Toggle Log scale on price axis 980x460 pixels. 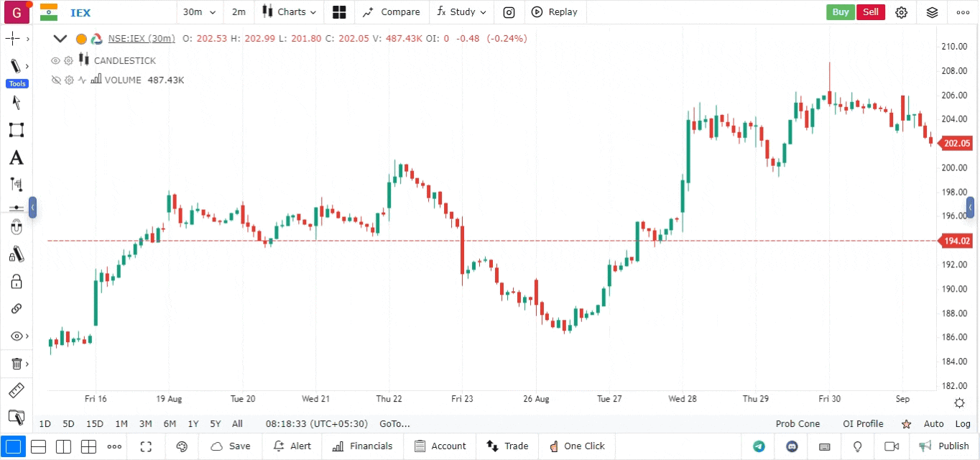click(963, 424)
